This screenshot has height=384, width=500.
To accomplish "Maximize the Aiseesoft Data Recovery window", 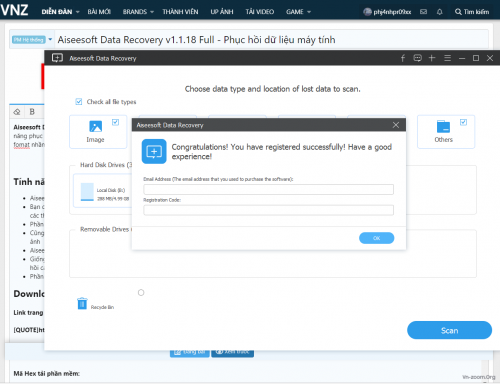I will click(x=476, y=58).
